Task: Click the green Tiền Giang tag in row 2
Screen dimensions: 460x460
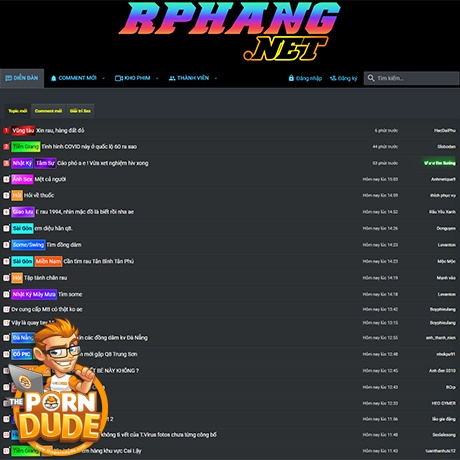Action: click(x=26, y=147)
